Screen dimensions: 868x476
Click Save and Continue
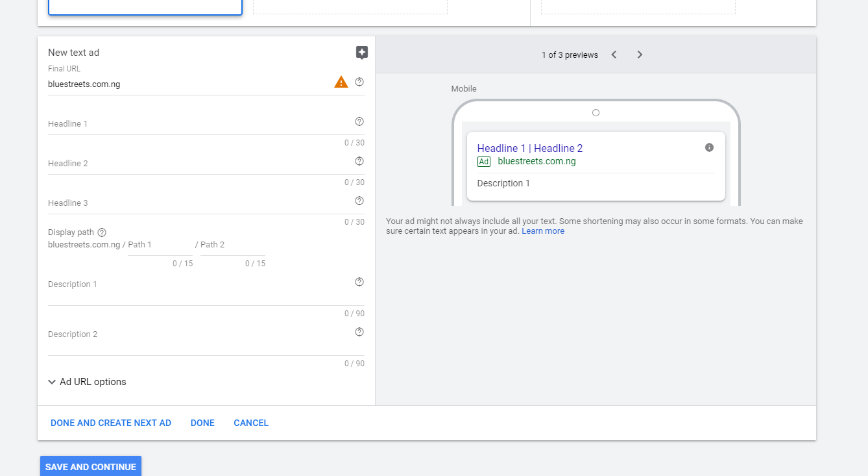(x=91, y=466)
